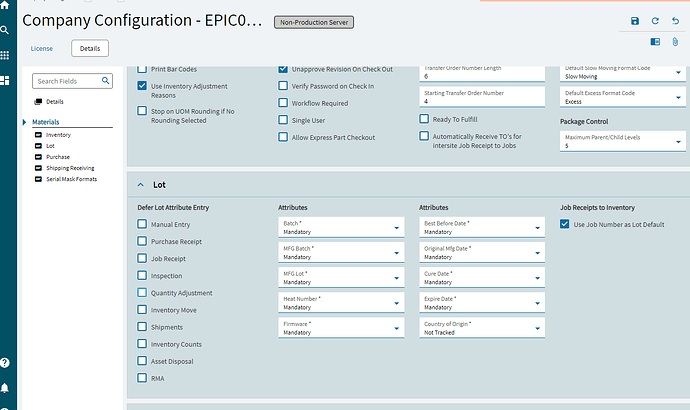Enable the Asset Disposal checkbox
690x410 pixels.
[142, 361]
